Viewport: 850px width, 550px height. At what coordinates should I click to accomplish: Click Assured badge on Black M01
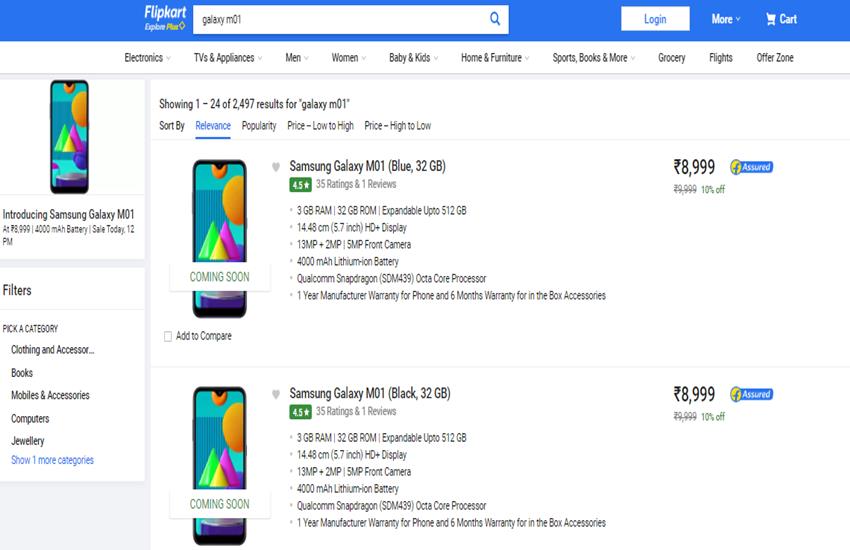pyautogui.click(x=751, y=394)
